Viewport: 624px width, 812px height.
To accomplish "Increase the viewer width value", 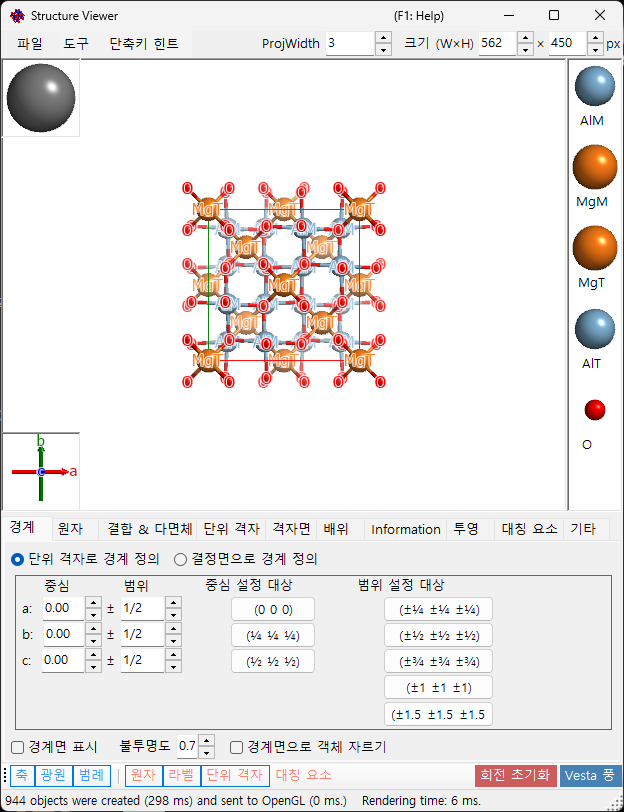I will 525,37.
